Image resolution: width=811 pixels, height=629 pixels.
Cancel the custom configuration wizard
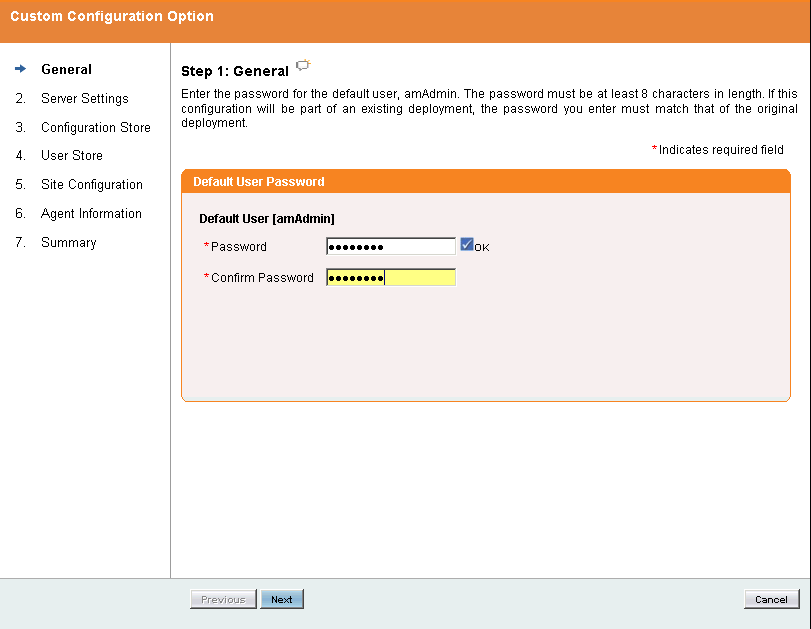[771, 599]
